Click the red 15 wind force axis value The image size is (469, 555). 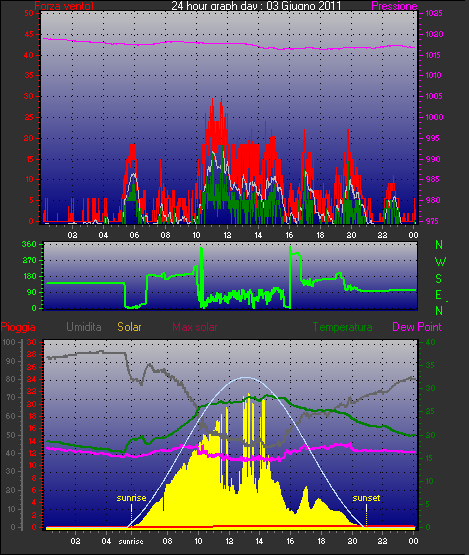click(29, 159)
